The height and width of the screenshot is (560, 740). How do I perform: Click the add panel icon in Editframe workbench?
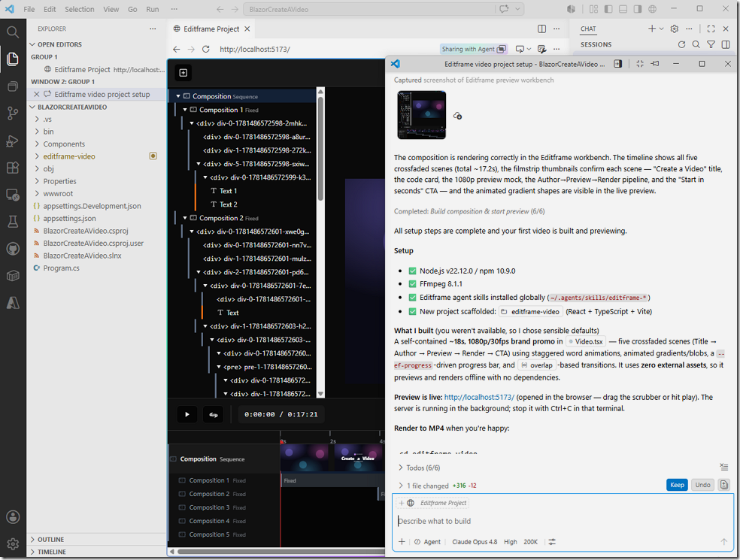click(183, 73)
